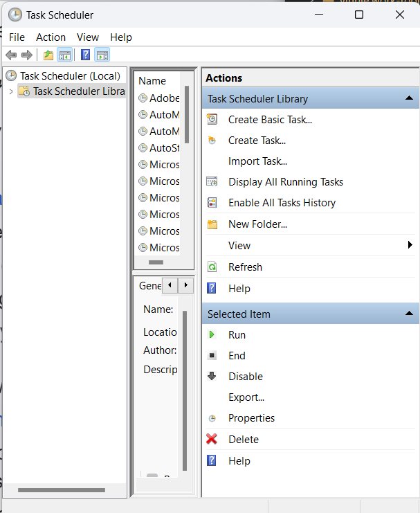This screenshot has width=420, height=513.
Task: Click the red Delete X icon
Action: coord(212,440)
